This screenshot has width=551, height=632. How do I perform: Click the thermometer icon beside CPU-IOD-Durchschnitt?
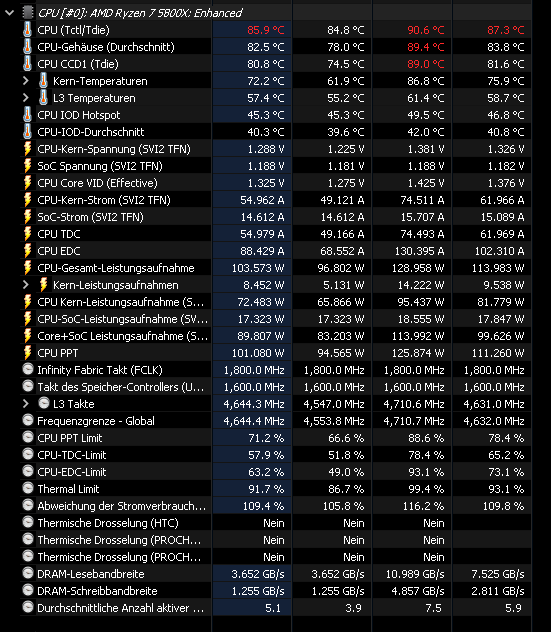click(x=27, y=132)
